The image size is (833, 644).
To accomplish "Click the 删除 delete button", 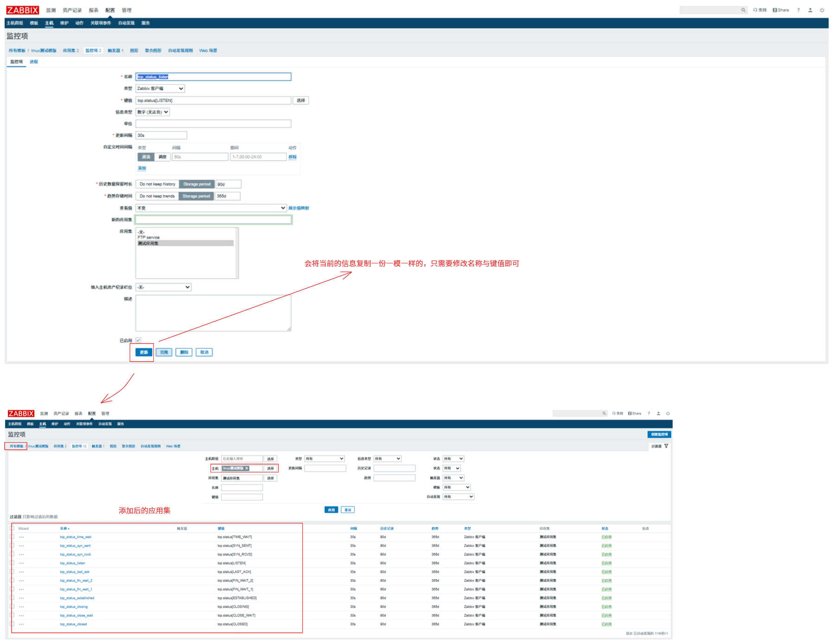I will tap(184, 352).
